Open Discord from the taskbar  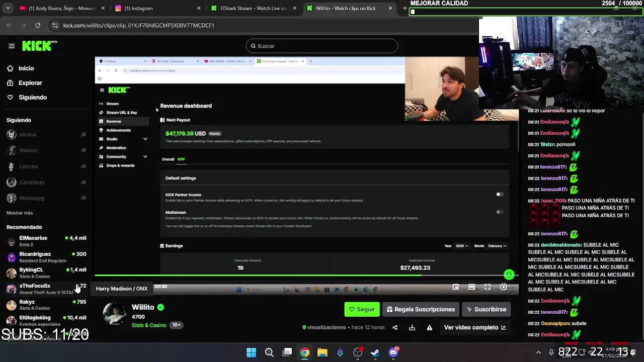tap(393, 352)
